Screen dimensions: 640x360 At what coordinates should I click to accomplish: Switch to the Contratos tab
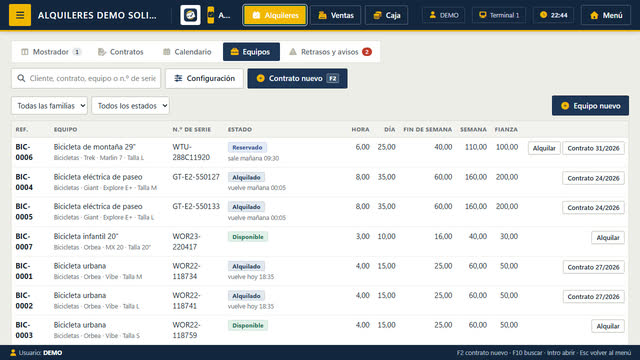coord(121,52)
